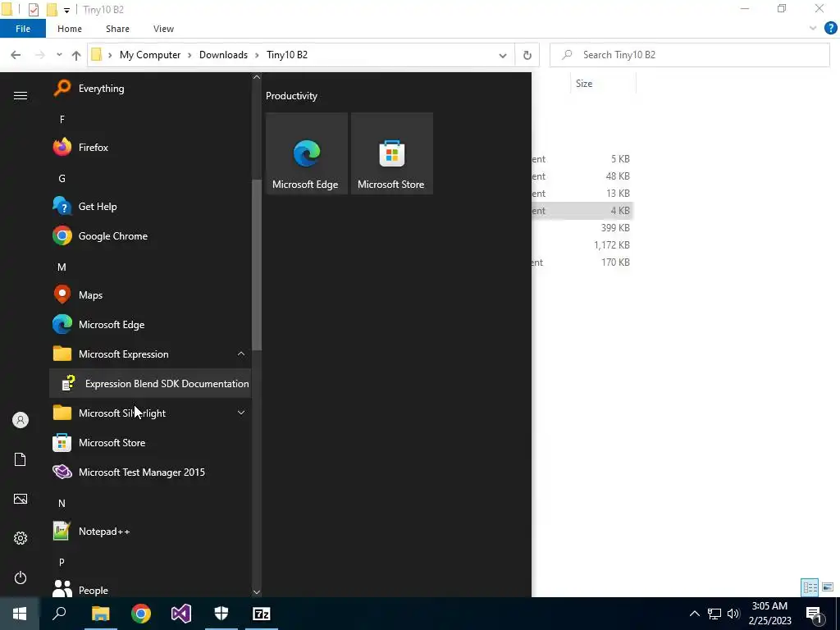Image resolution: width=840 pixels, height=630 pixels.
Task: Refresh the Tiny10 B2 folder
Action: coord(527,55)
